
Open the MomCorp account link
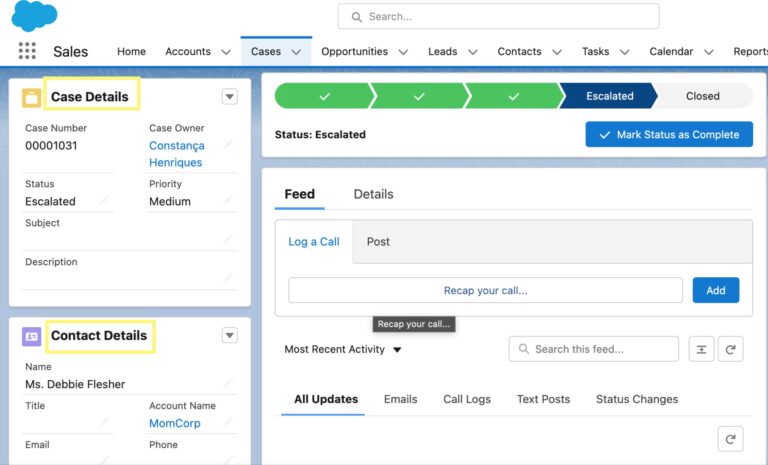(x=175, y=423)
